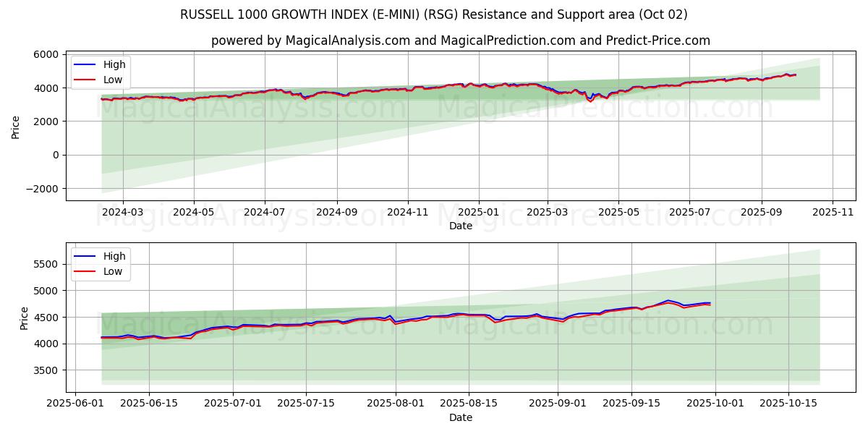Click the Date axis label under top chart
Image resolution: width=868 pixels, height=434 pixels.
pos(460,226)
